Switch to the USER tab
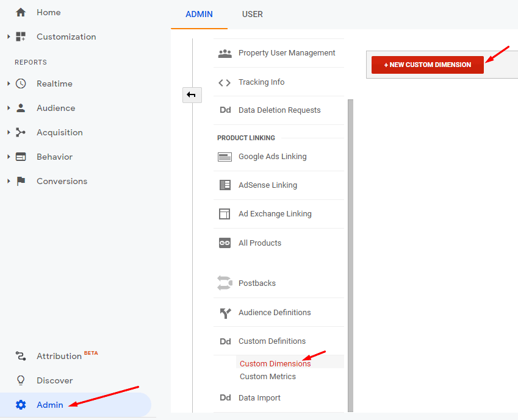This screenshot has width=518, height=420. (253, 14)
